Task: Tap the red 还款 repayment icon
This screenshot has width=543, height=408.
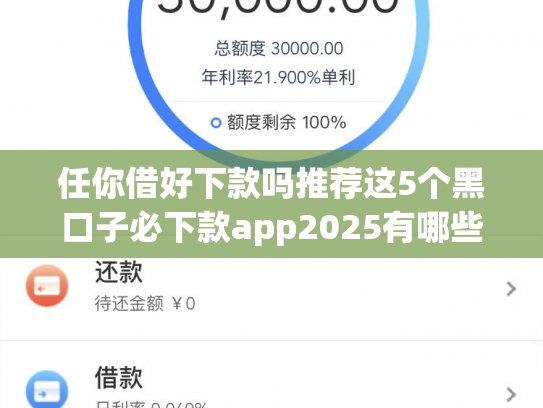Action: (47, 286)
